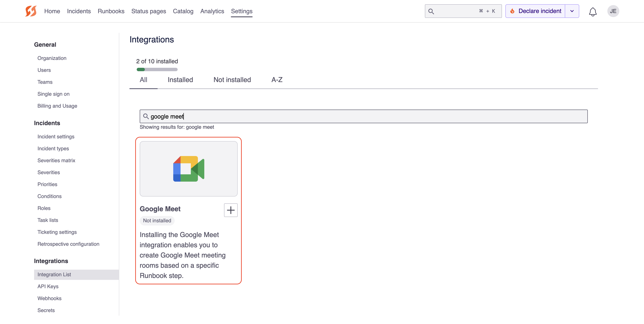Click Retrospective configuration sidebar item

pos(68,244)
